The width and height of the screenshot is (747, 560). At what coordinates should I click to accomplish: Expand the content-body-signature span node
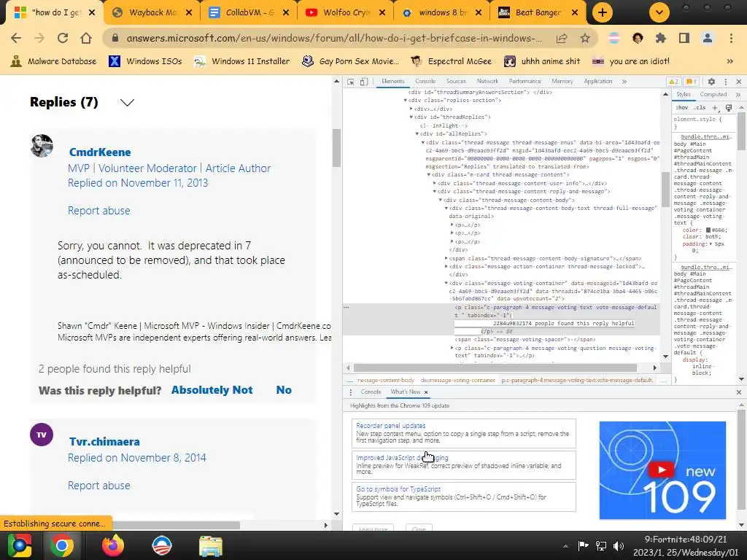pyautogui.click(x=446, y=259)
